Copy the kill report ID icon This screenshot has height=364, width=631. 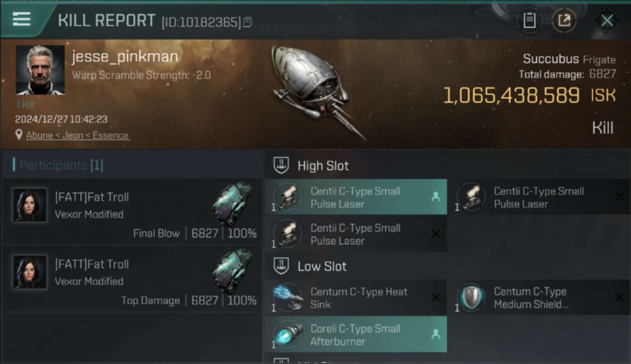click(x=248, y=22)
